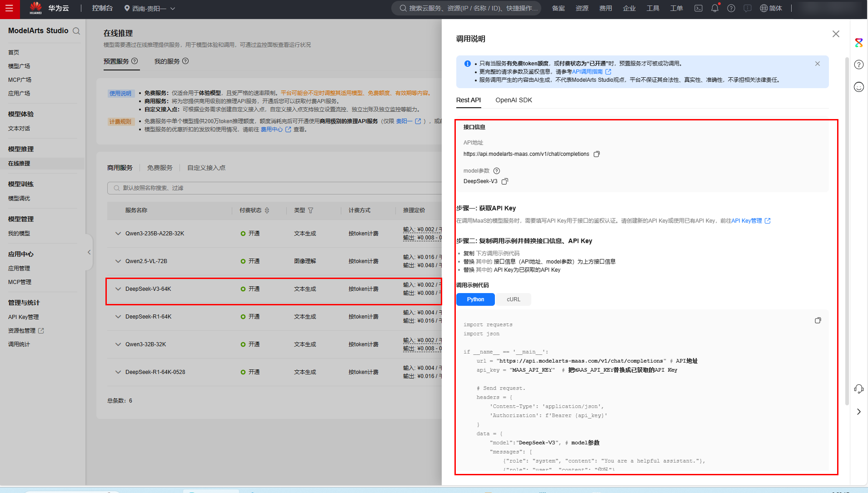Copy the API address URL

click(x=597, y=154)
